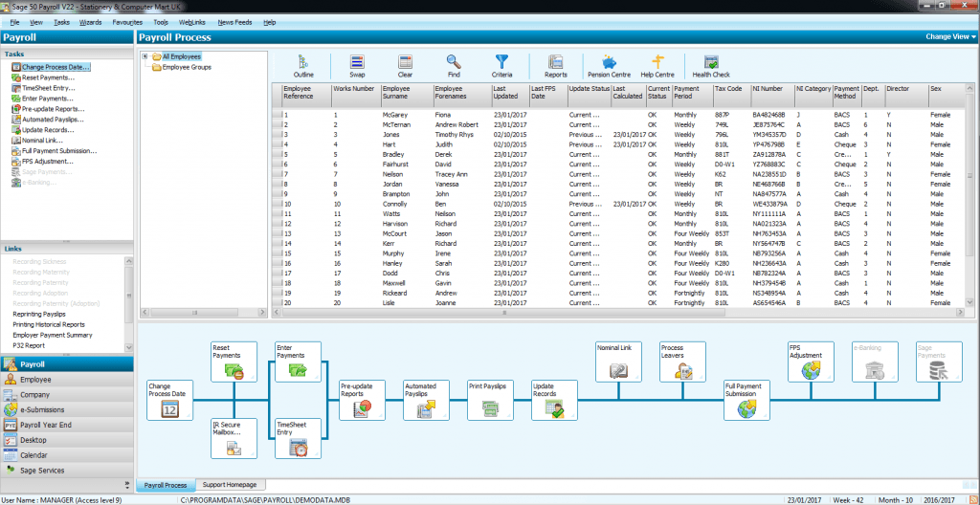Click the Week - 42 status bar entry
The image size is (980, 505).
850,499
